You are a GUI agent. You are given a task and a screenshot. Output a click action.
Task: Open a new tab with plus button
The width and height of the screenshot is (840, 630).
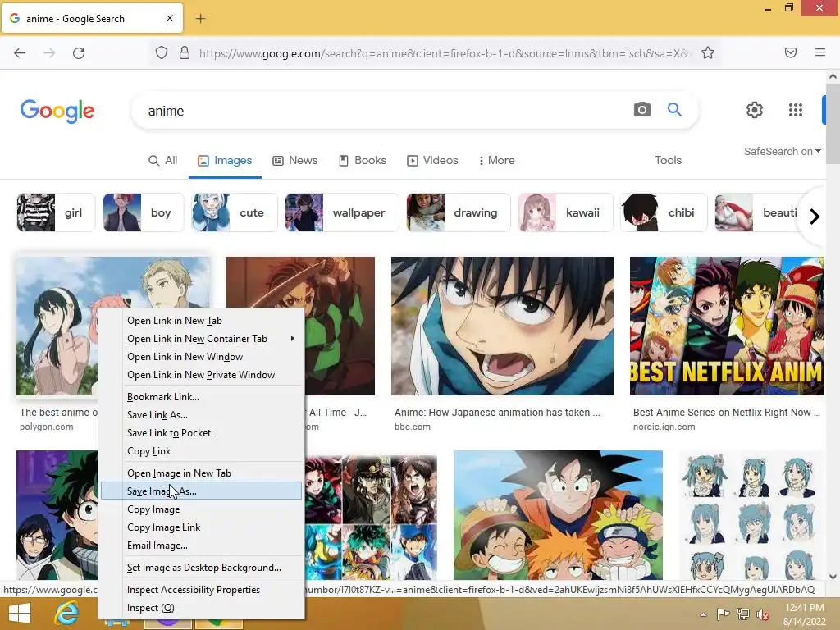[x=200, y=19]
